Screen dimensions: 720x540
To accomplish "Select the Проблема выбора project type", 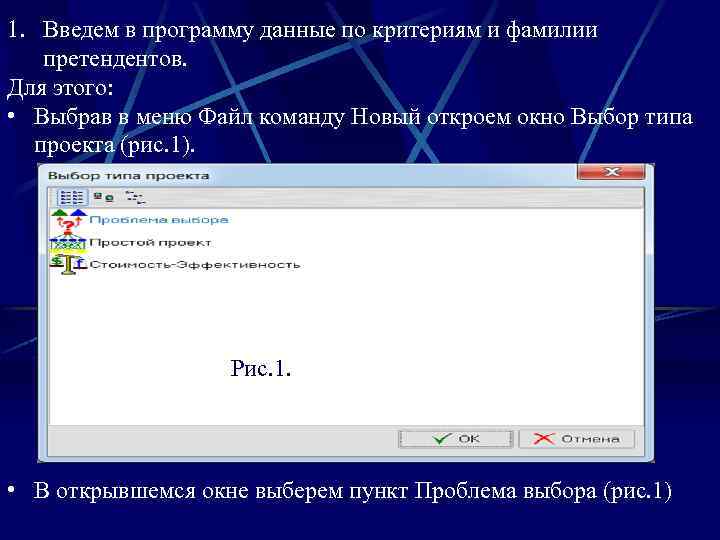I will point(159,220).
